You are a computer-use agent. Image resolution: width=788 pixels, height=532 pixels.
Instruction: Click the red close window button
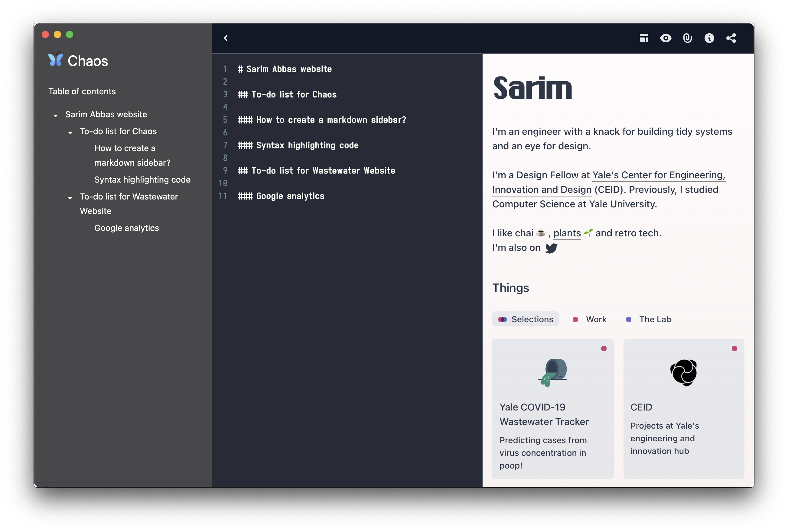pos(45,34)
